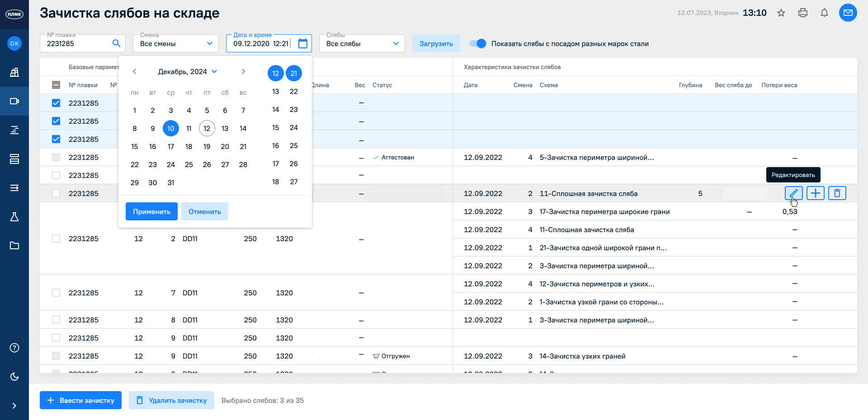Click the Загрузить button
The width and height of the screenshot is (868, 420).
point(436,43)
